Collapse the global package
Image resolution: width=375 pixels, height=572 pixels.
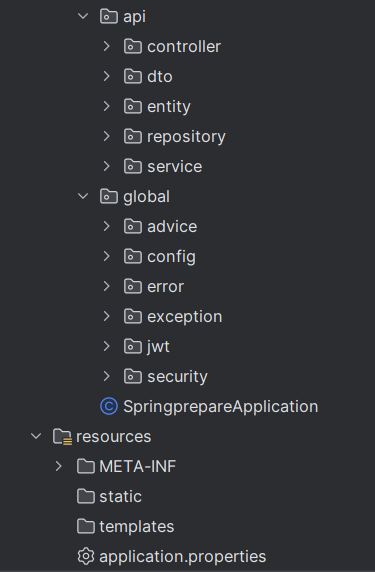tap(83, 196)
